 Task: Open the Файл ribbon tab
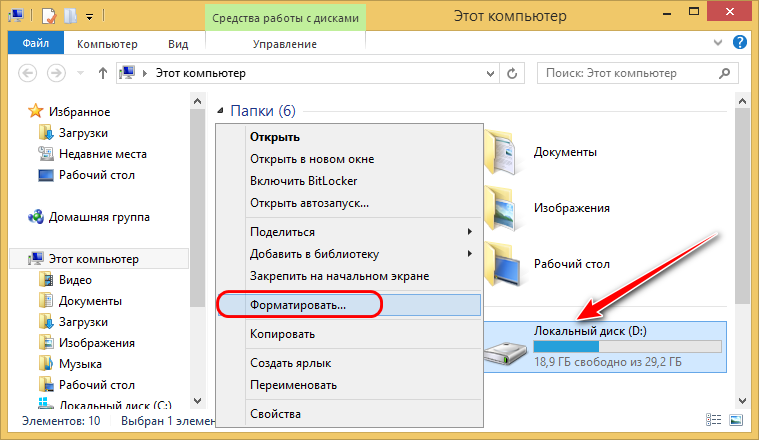click(36, 44)
